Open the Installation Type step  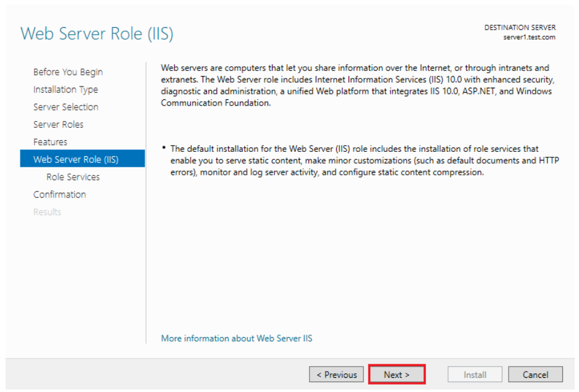pyautogui.click(x=66, y=90)
